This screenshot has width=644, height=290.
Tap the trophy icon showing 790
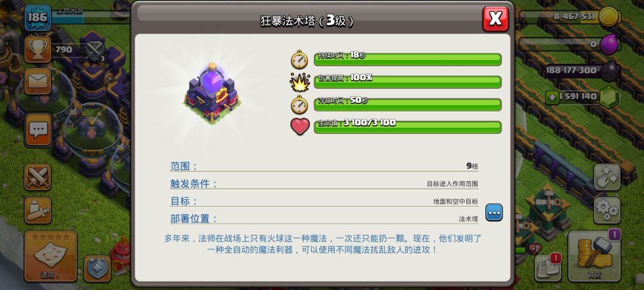tap(38, 50)
